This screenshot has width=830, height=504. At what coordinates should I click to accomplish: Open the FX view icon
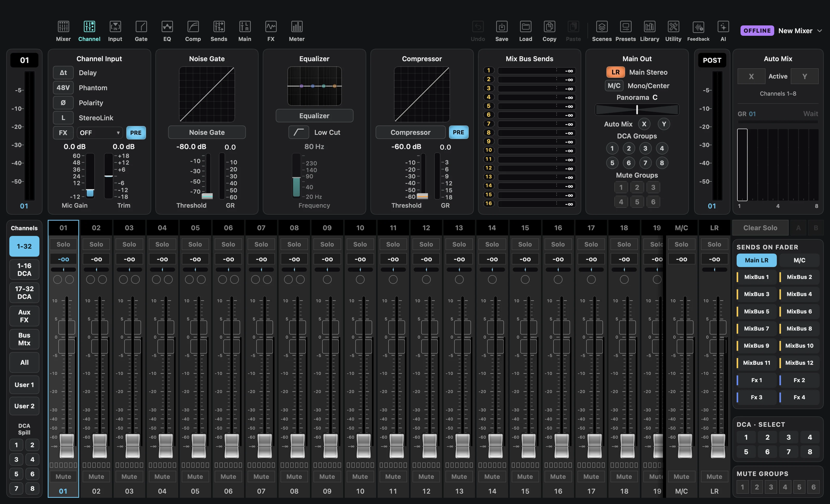tap(271, 27)
